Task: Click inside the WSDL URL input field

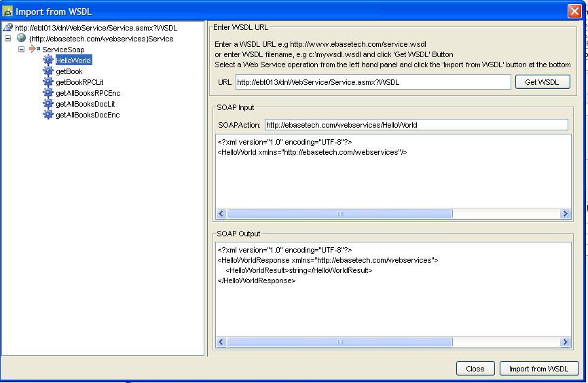Action: click(372, 82)
